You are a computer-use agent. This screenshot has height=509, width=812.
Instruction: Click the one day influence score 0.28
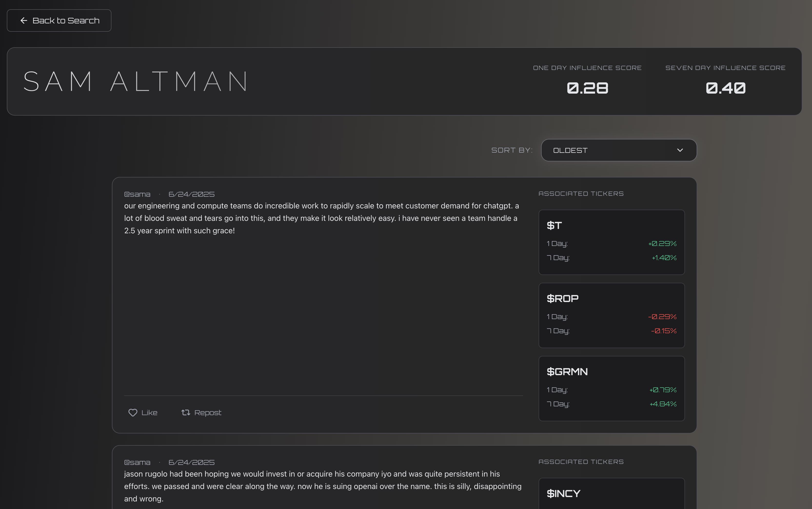point(587,88)
